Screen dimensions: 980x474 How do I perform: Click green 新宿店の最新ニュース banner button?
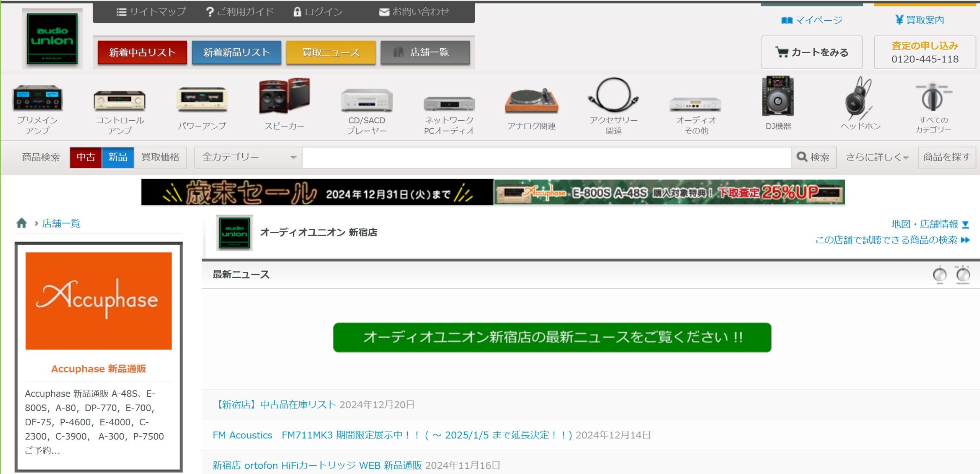[x=552, y=338]
